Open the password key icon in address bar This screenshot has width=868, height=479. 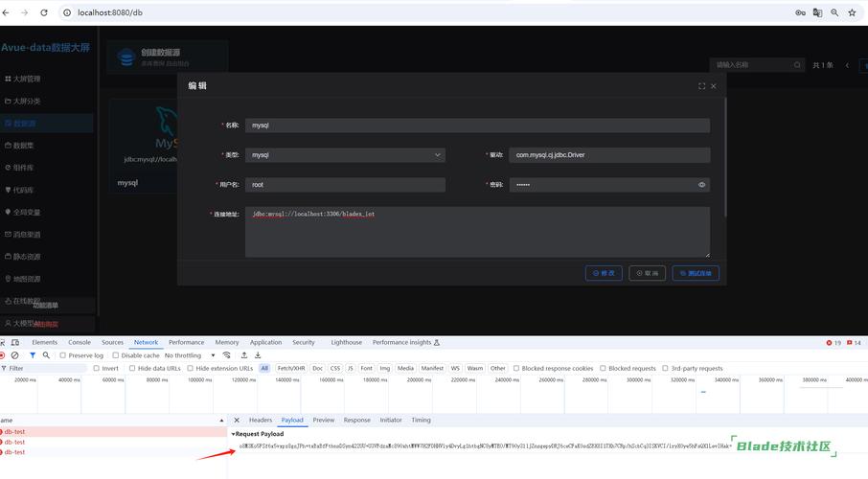[x=800, y=12]
